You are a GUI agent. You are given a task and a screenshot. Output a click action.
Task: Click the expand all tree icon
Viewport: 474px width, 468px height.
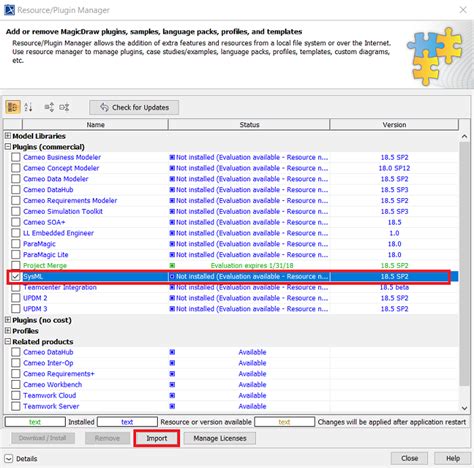point(49,107)
